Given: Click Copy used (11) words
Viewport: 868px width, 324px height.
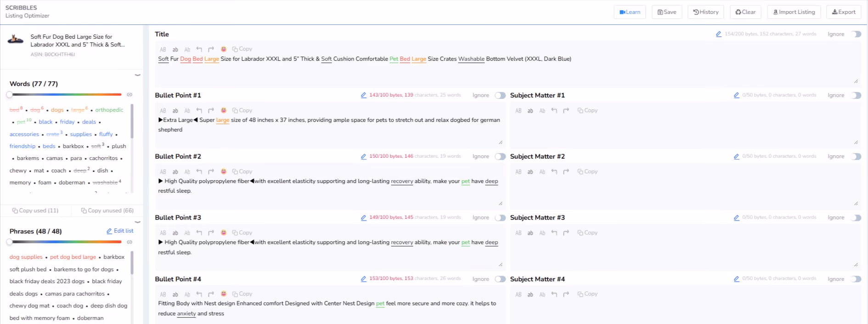Looking at the screenshot, I should (35, 210).
